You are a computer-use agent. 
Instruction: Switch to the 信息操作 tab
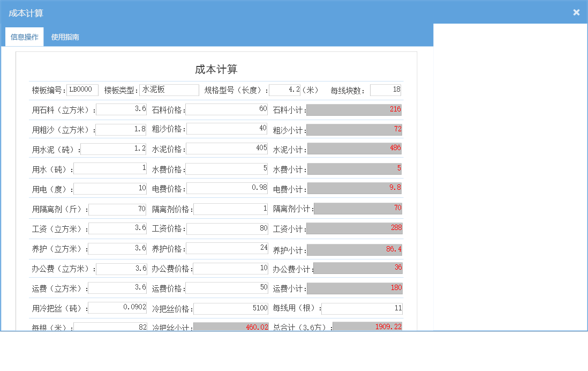point(24,37)
